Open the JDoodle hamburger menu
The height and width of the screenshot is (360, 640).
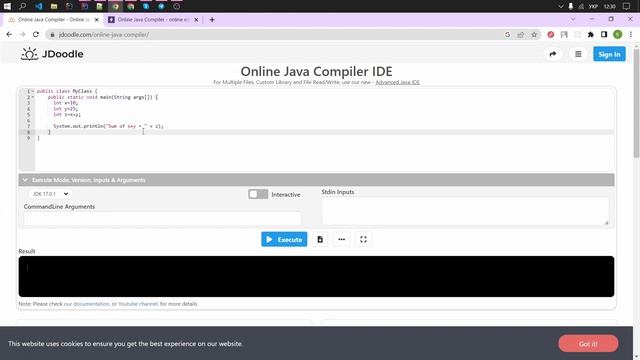pos(578,54)
